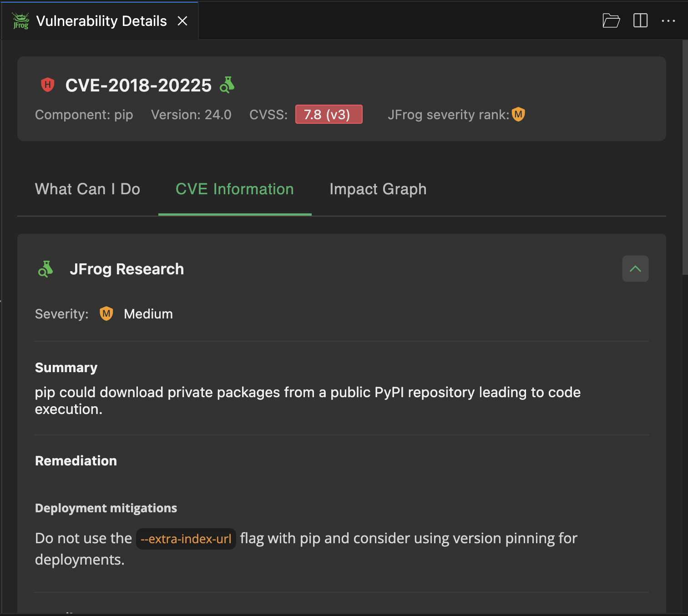Open the folder icon in the editor toolbar
This screenshot has height=616, width=688.
tap(611, 20)
